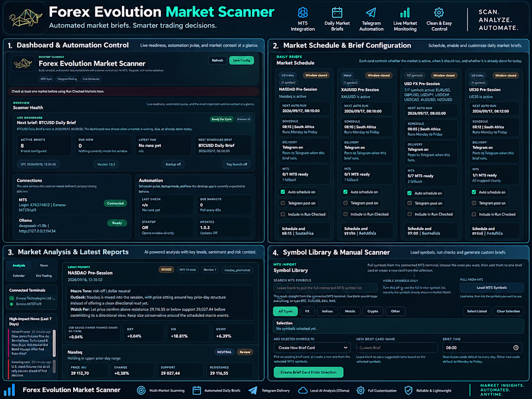Click the Tray launch off chip
The width and height of the screenshot is (532, 399).
coord(236,164)
